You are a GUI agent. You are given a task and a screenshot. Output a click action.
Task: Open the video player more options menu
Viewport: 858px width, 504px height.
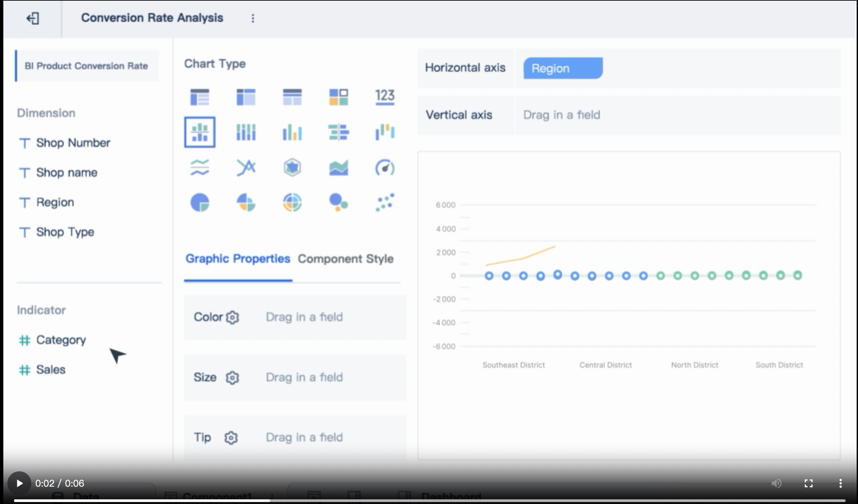click(x=841, y=483)
